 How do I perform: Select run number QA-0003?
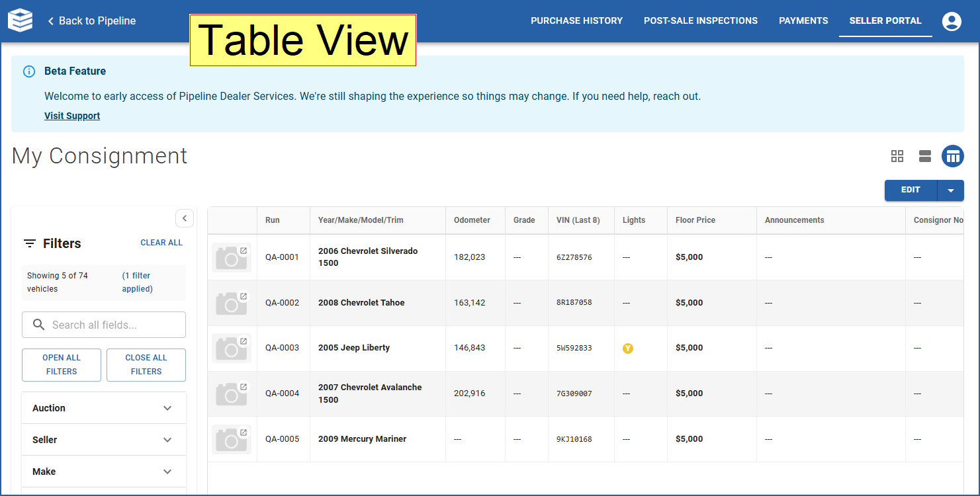(283, 348)
